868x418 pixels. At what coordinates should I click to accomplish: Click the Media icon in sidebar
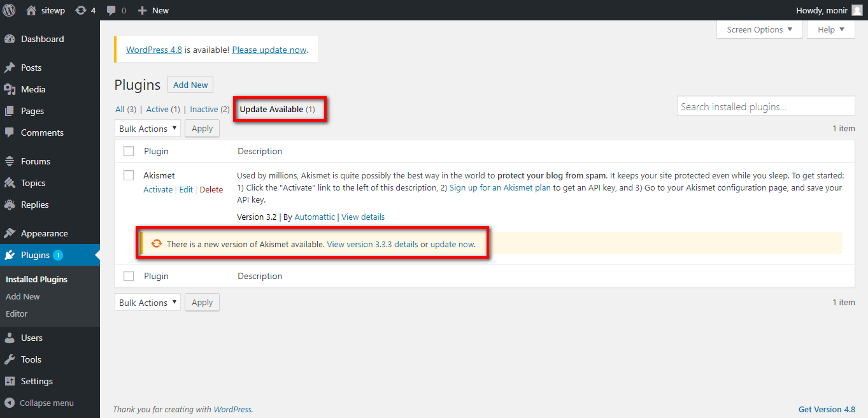(10, 89)
